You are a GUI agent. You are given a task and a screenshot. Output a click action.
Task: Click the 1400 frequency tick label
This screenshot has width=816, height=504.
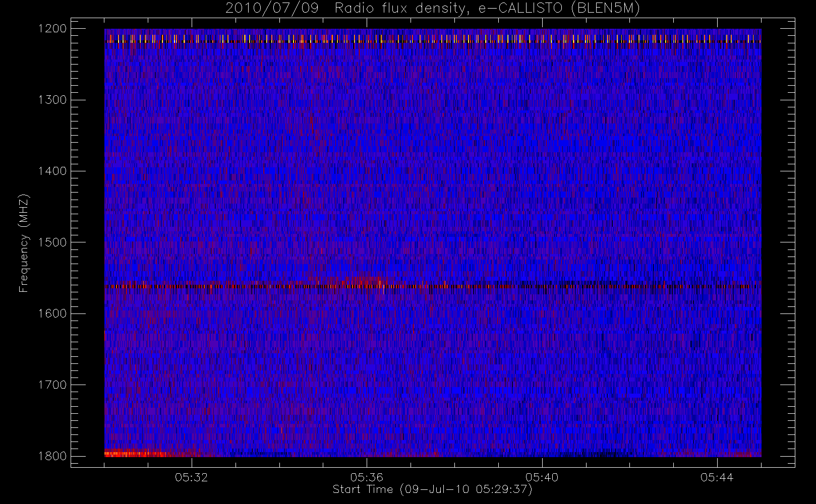tap(53, 171)
